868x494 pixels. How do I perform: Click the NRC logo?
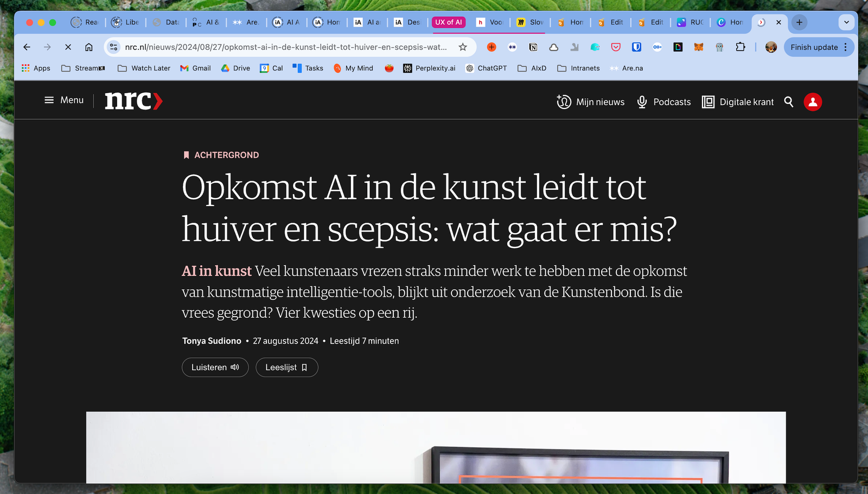coord(133,101)
